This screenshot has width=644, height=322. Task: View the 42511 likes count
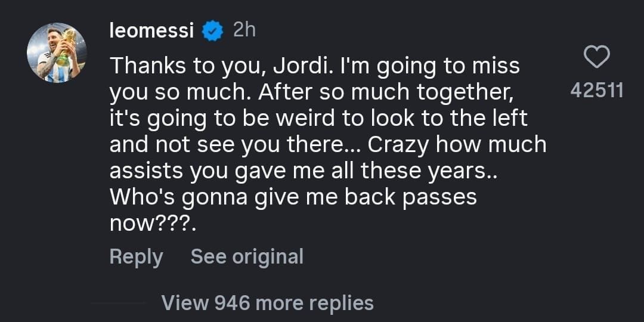click(x=596, y=91)
